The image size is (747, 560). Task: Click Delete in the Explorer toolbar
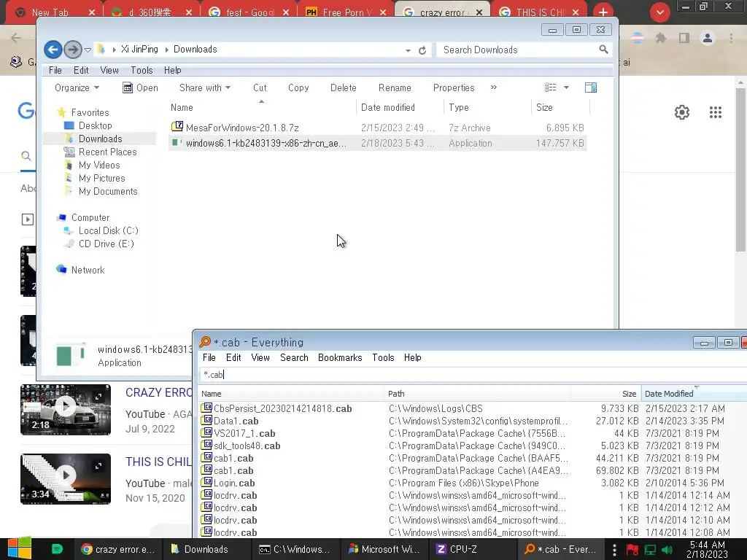click(344, 87)
